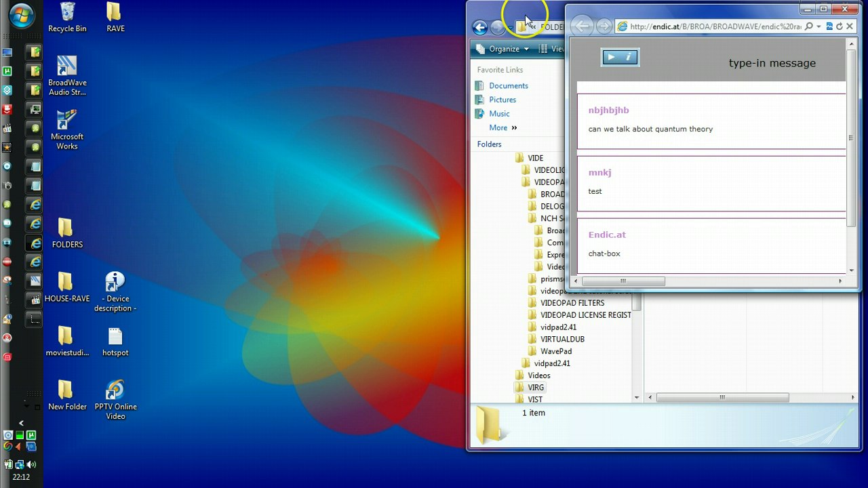This screenshot has width=868, height=488.
Task: Select the moviestudio desktop folder
Action: [67, 342]
